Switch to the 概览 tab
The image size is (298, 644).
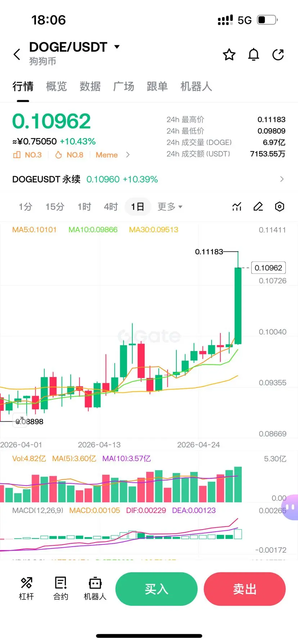[x=57, y=86]
